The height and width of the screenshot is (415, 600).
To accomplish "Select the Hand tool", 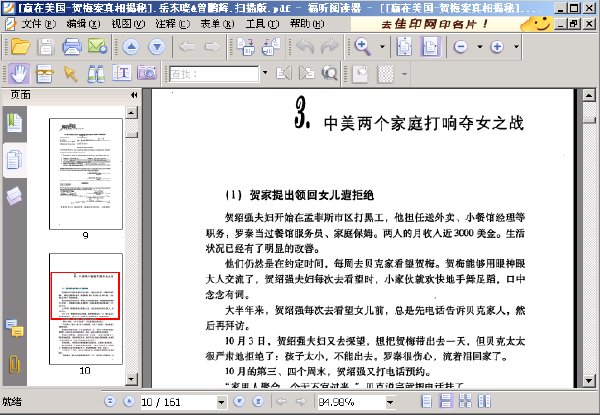I will pyautogui.click(x=19, y=73).
